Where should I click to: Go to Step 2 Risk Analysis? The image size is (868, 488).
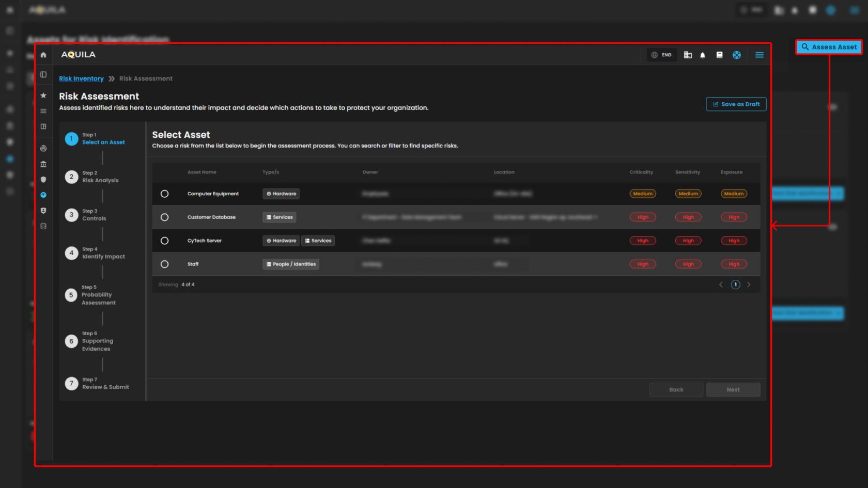(x=100, y=177)
